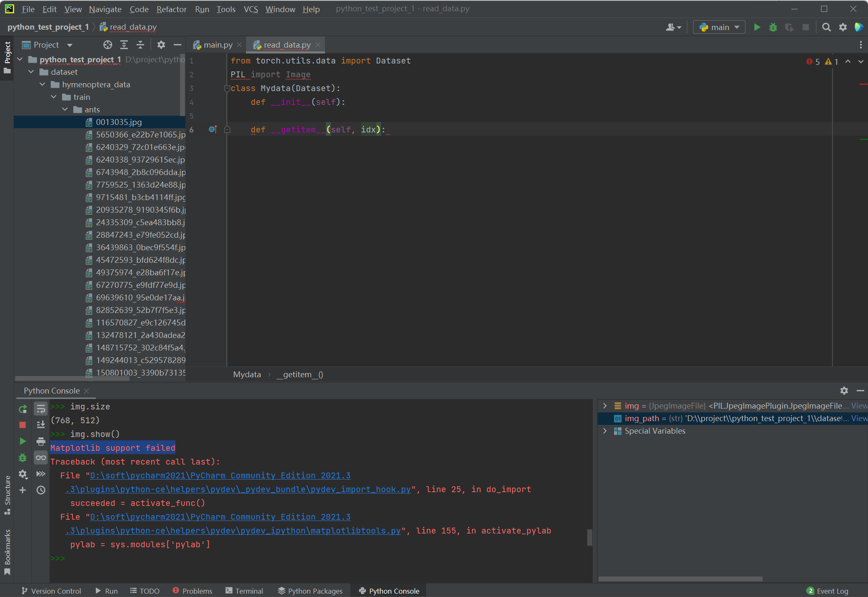Rerun the Python console

click(x=23, y=409)
